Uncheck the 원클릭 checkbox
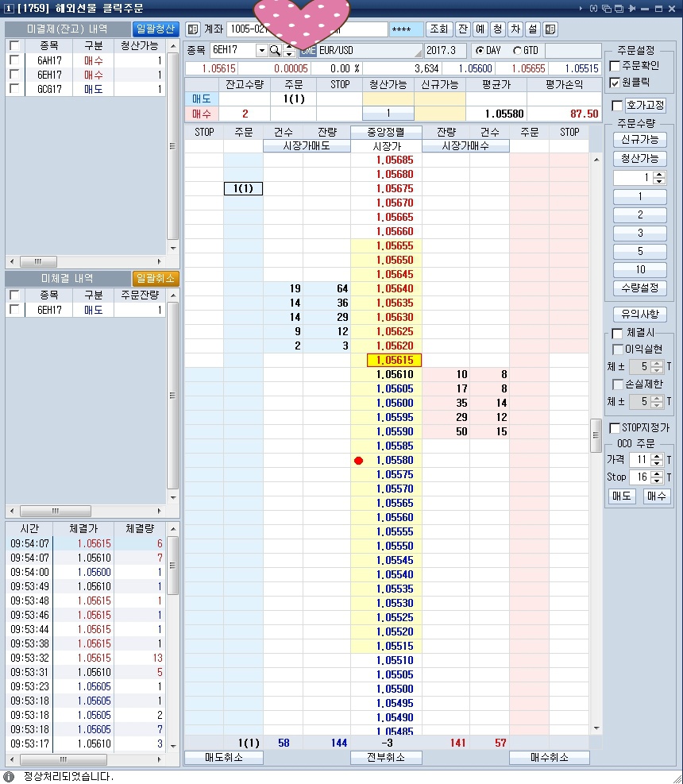This screenshot has width=683, height=784. (615, 83)
